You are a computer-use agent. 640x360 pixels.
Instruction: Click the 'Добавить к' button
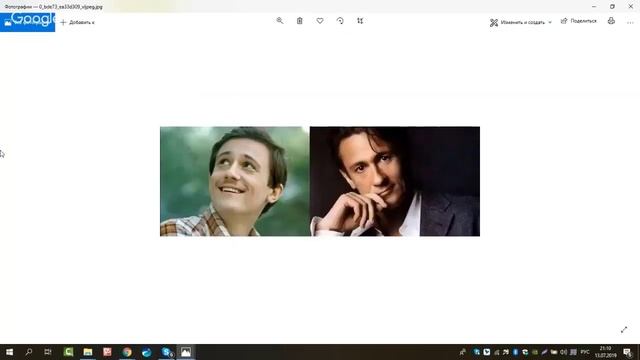click(78, 22)
